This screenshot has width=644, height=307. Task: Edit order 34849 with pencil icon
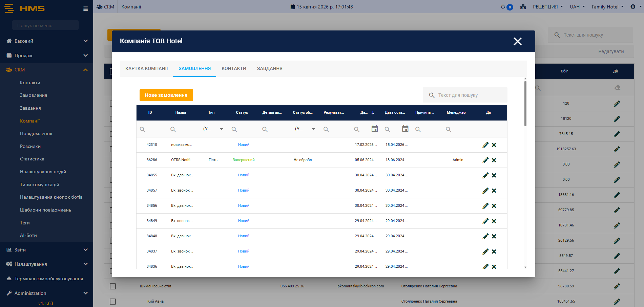485,221
